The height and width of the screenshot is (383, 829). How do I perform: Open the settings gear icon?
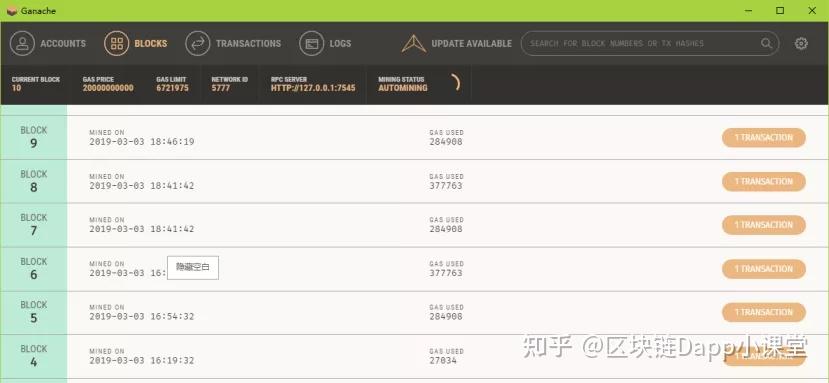click(801, 43)
